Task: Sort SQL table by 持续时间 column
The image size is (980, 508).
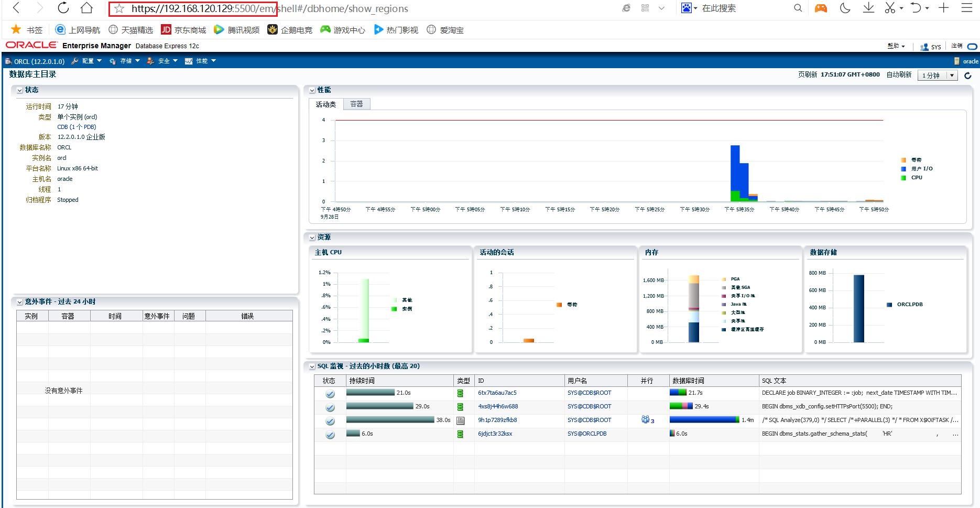Action: click(400, 381)
